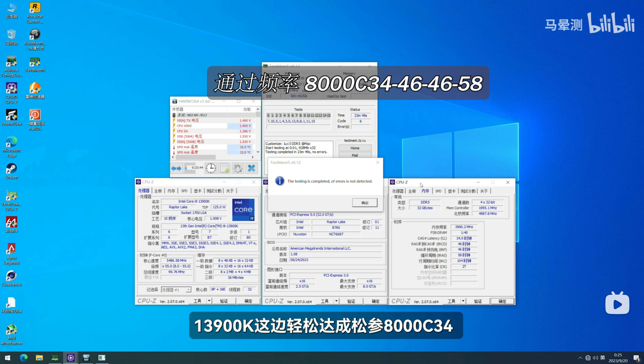Launch ASRock Timing Configurator icon
The width and height of the screenshot is (644, 364).
[x=11, y=66]
